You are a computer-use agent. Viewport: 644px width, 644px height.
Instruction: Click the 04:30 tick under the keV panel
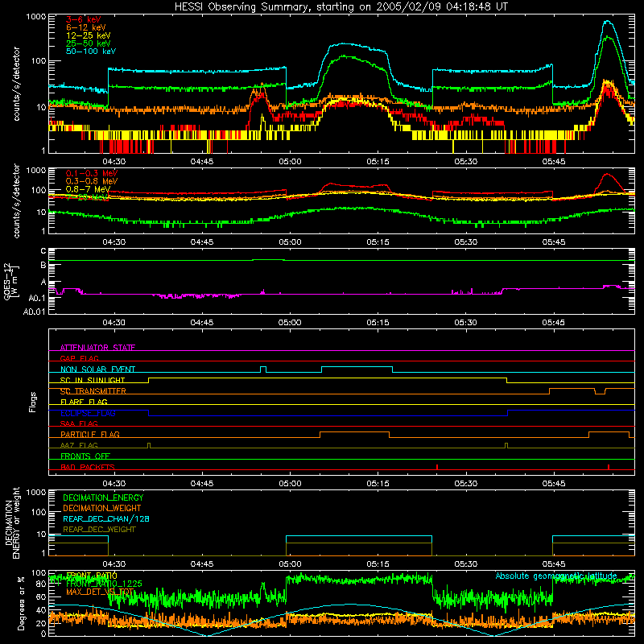coord(114,162)
